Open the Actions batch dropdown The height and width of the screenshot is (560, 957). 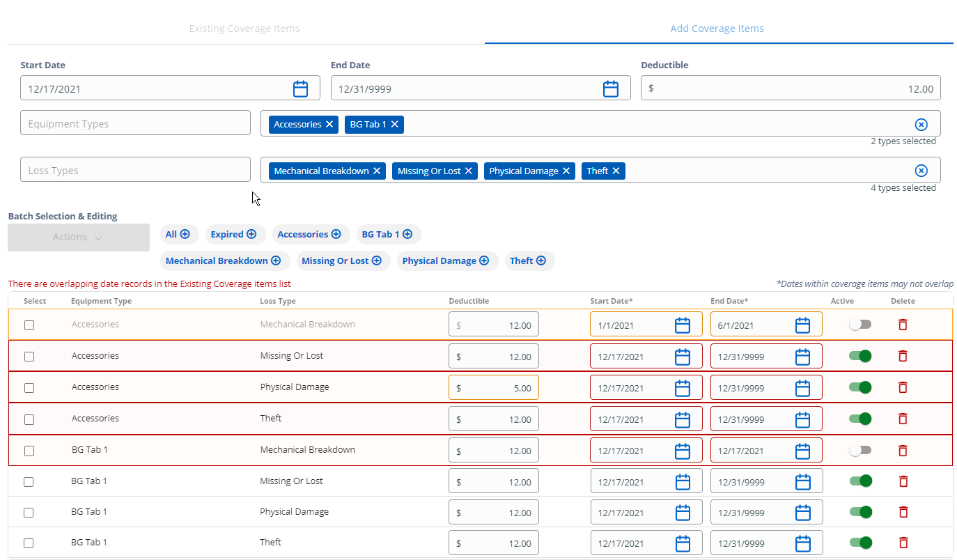point(79,238)
